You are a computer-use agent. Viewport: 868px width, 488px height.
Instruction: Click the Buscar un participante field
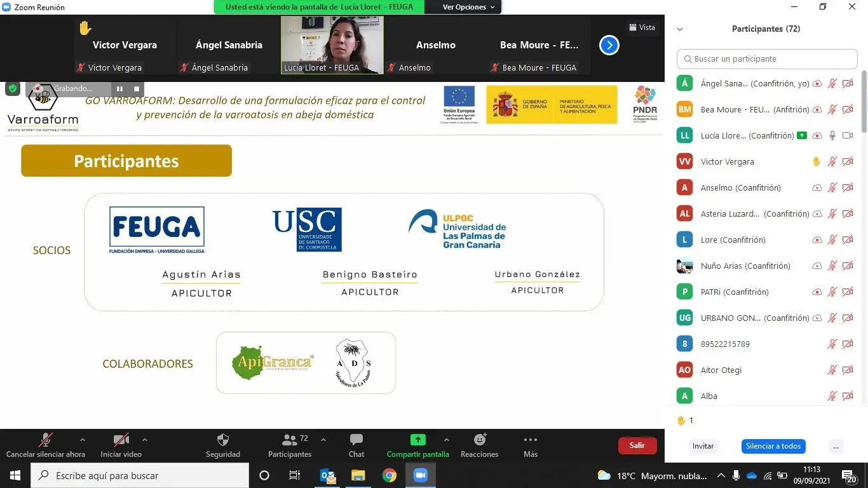tap(767, 59)
